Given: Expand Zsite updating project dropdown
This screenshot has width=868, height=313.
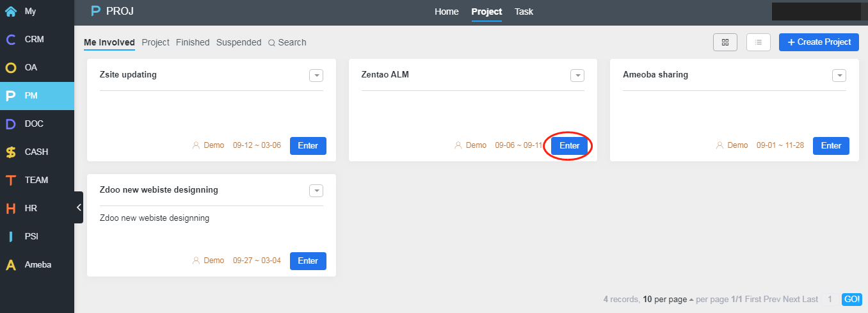Looking at the screenshot, I should click(316, 76).
